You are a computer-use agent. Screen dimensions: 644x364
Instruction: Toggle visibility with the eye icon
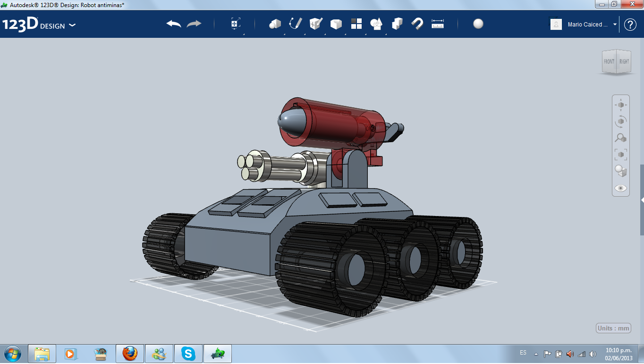click(621, 188)
